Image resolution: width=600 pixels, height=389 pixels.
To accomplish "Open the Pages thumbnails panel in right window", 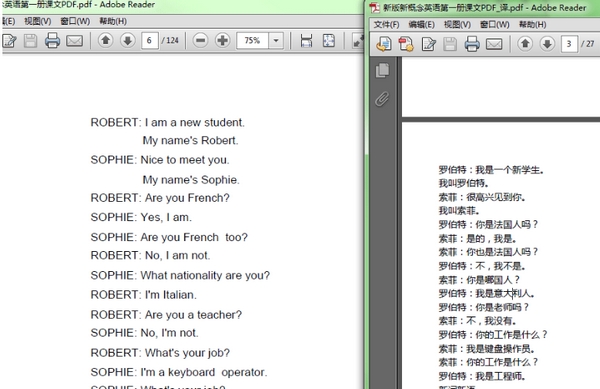I will pos(382,71).
